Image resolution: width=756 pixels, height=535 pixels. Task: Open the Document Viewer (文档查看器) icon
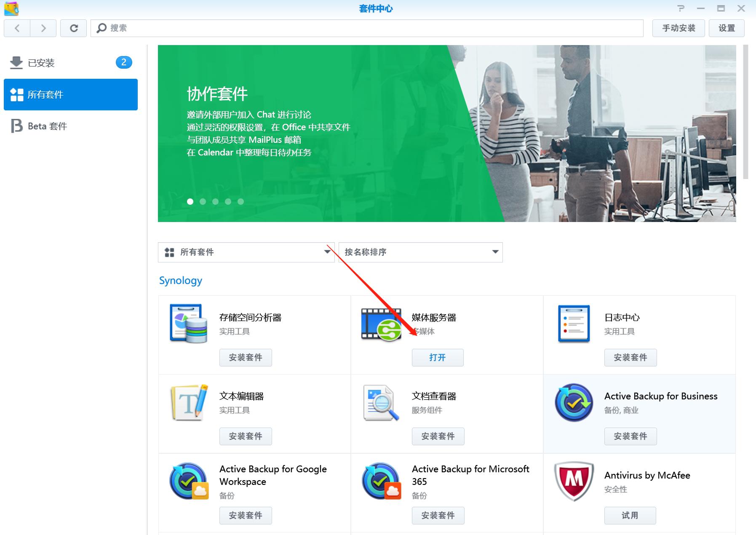380,402
